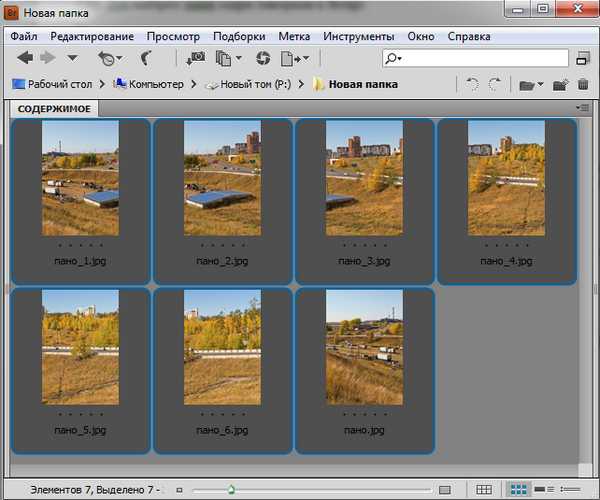Switch to compact mode icon

tap(583, 58)
